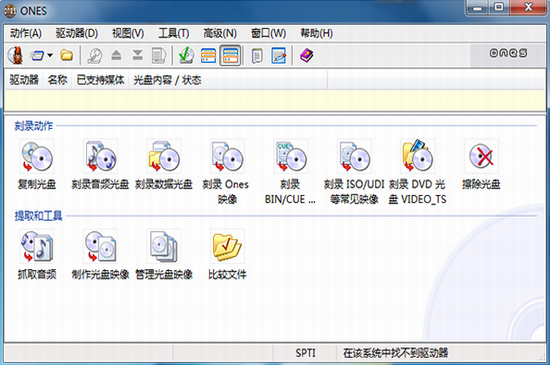Click the eject tray toolbar icon

tap(116, 55)
